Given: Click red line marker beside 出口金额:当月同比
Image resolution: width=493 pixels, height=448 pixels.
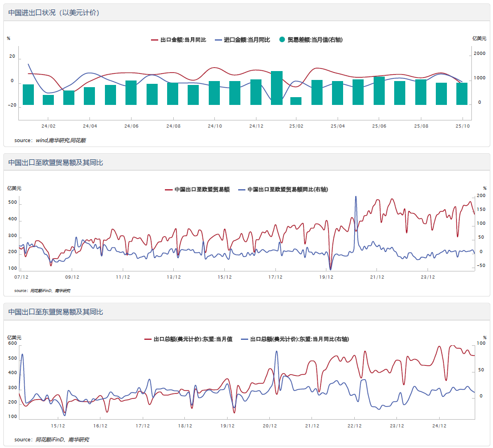Looking at the screenshot, I should (x=155, y=40).
